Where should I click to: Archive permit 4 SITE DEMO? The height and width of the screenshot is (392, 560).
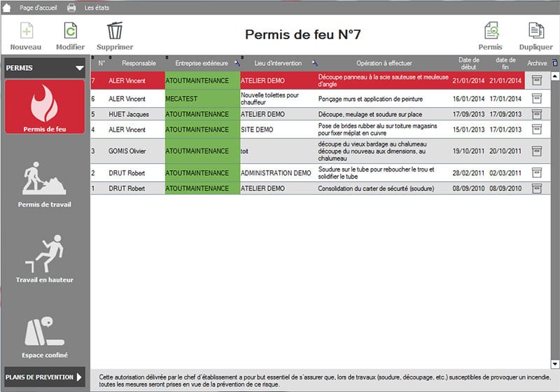point(537,129)
